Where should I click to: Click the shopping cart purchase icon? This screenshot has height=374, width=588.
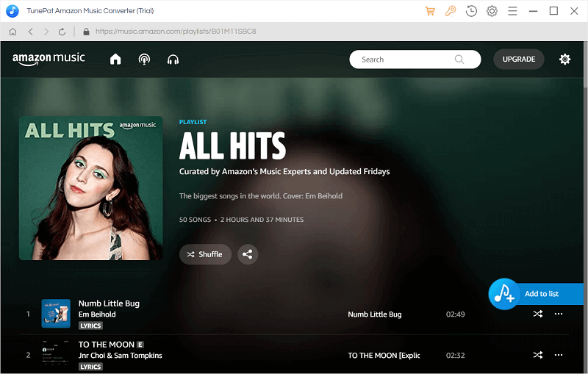point(431,11)
